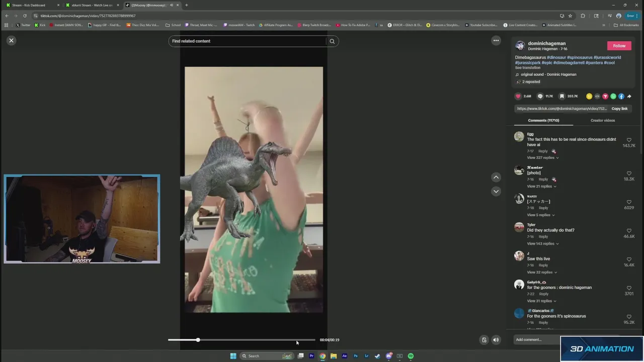
Task: Switch to the xblumii Stream browser tab
Action: pos(92,5)
